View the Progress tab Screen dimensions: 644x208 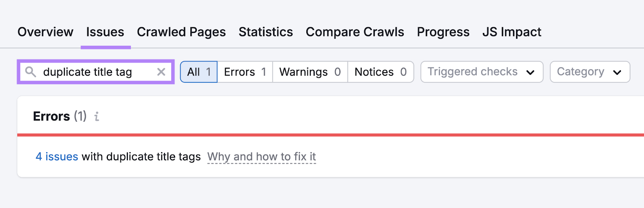click(443, 32)
